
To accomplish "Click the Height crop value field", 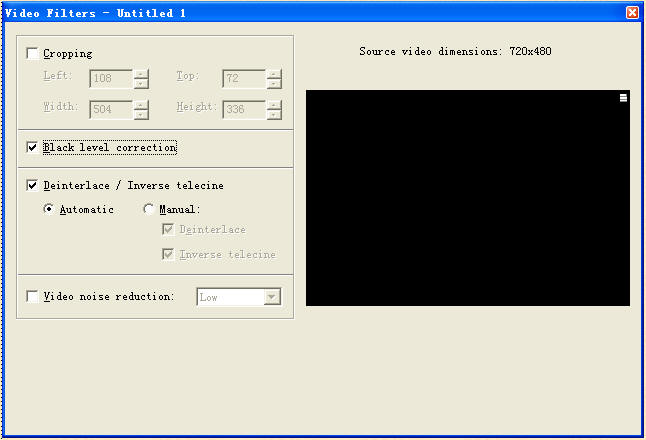I will pyautogui.click(x=244, y=110).
